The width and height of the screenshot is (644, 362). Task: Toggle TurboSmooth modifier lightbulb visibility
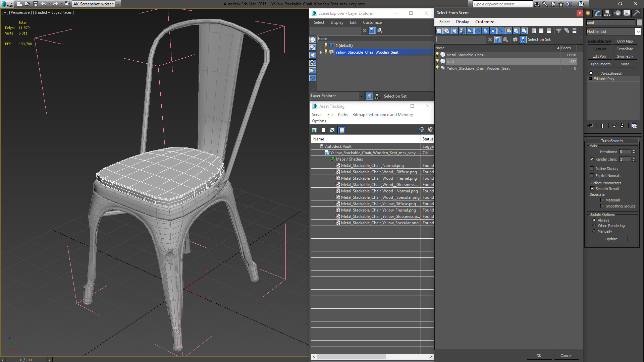591,73
